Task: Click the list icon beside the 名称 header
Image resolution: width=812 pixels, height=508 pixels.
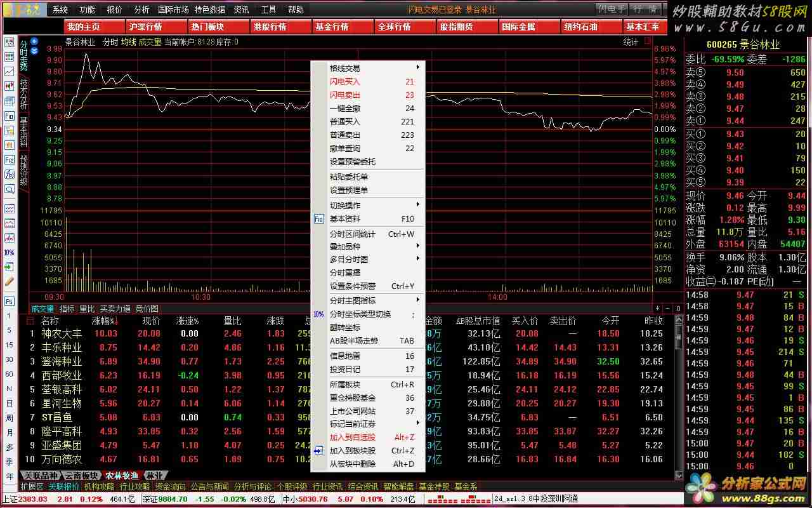Action: (30, 321)
